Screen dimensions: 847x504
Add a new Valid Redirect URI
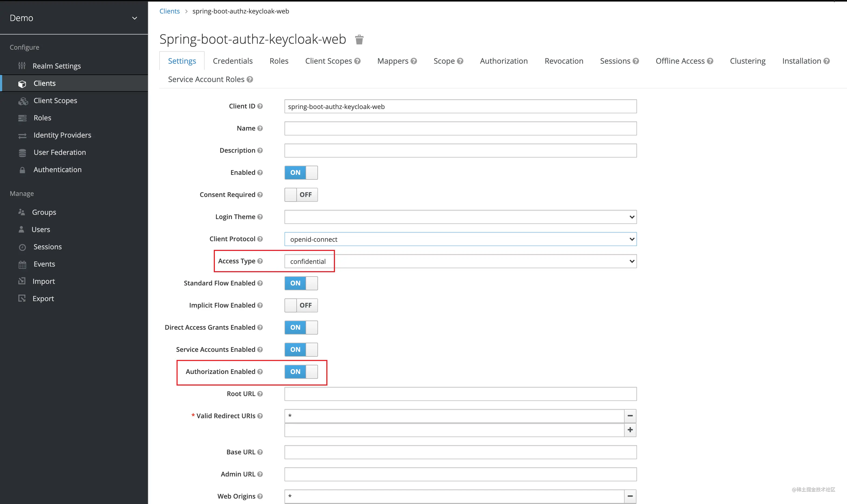[630, 430]
